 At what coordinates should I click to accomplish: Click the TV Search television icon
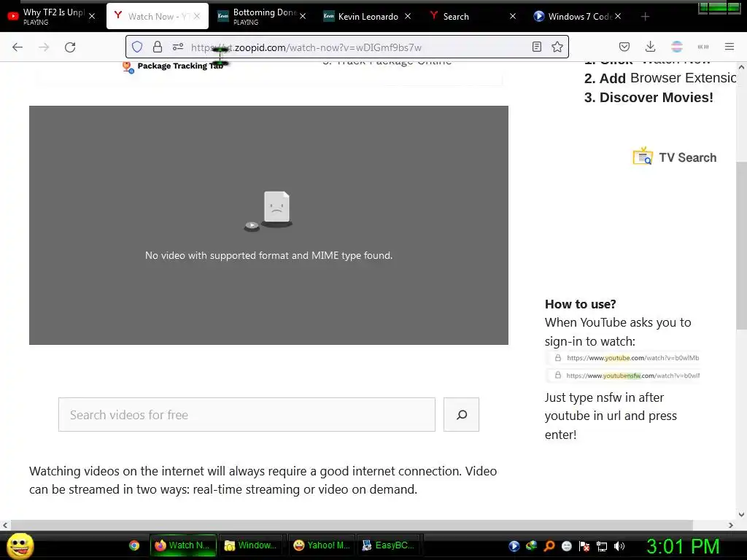pos(643,156)
